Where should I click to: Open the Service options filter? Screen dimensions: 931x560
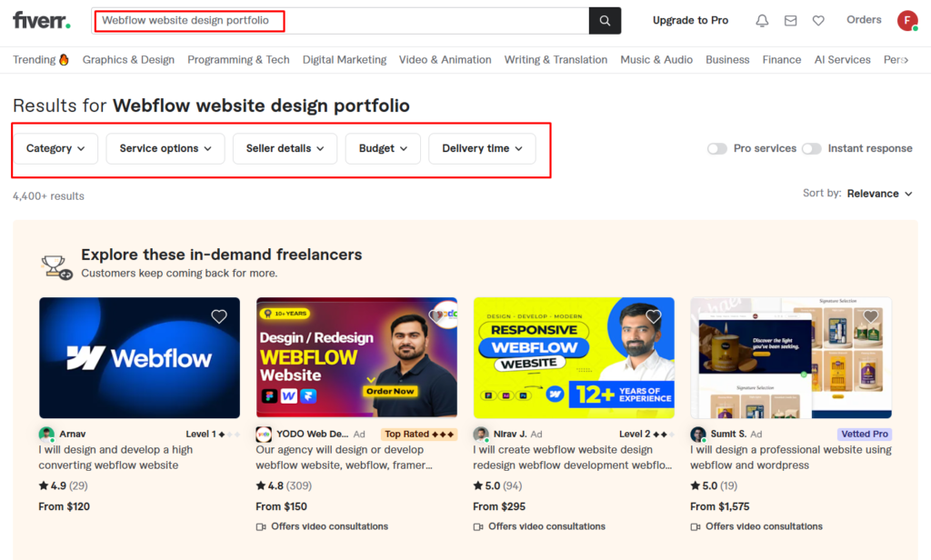tap(165, 148)
